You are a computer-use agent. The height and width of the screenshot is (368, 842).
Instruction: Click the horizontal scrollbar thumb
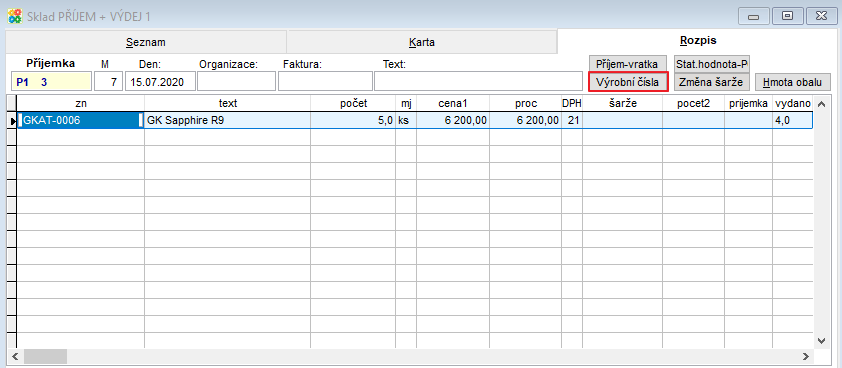pos(45,356)
